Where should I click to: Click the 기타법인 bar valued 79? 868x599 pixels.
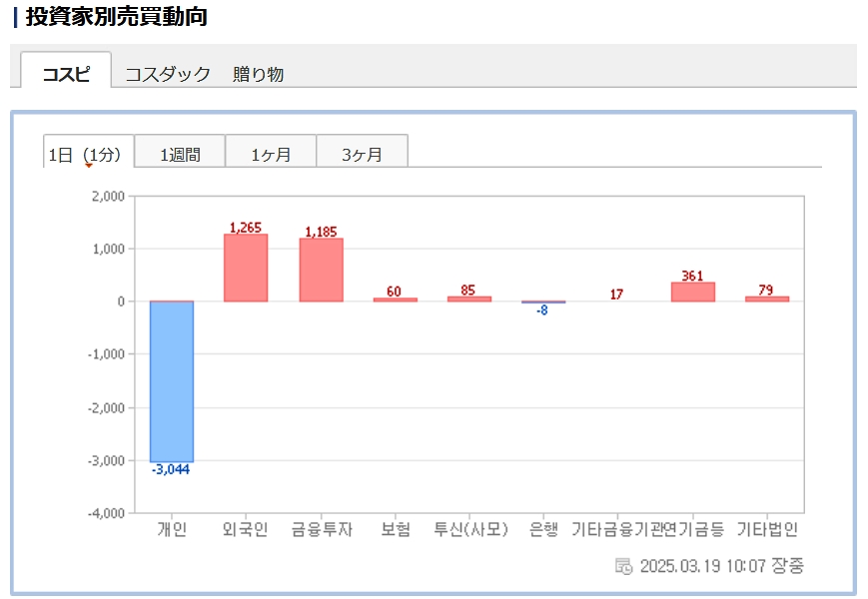tap(766, 299)
